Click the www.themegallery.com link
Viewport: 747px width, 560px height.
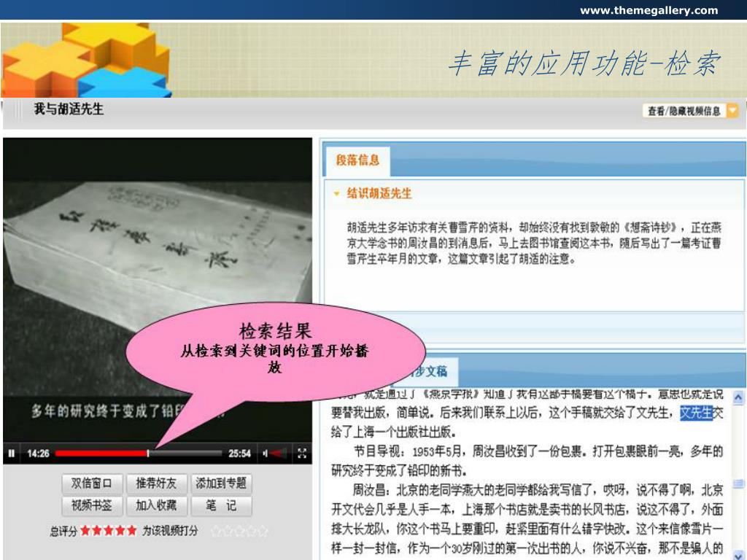click(x=649, y=10)
